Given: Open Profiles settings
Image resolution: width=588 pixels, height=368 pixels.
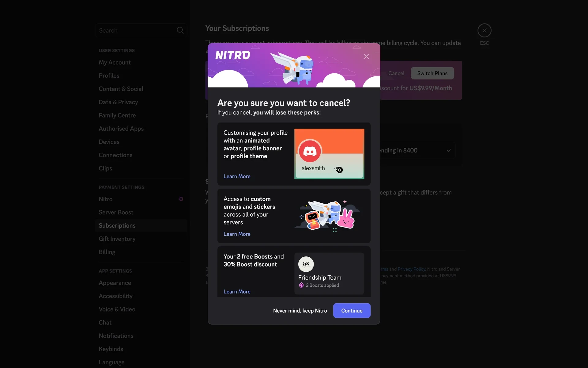Looking at the screenshot, I should [141, 75].
